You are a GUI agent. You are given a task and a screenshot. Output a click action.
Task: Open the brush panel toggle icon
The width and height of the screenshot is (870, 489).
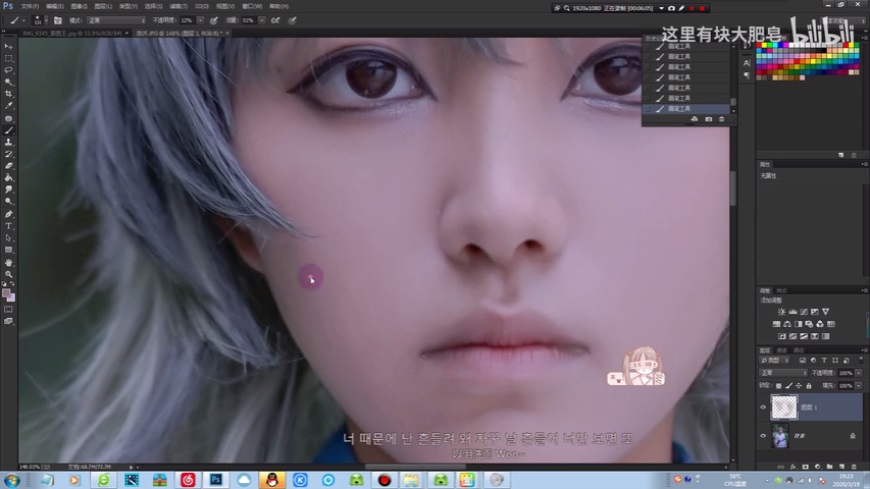point(58,21)
